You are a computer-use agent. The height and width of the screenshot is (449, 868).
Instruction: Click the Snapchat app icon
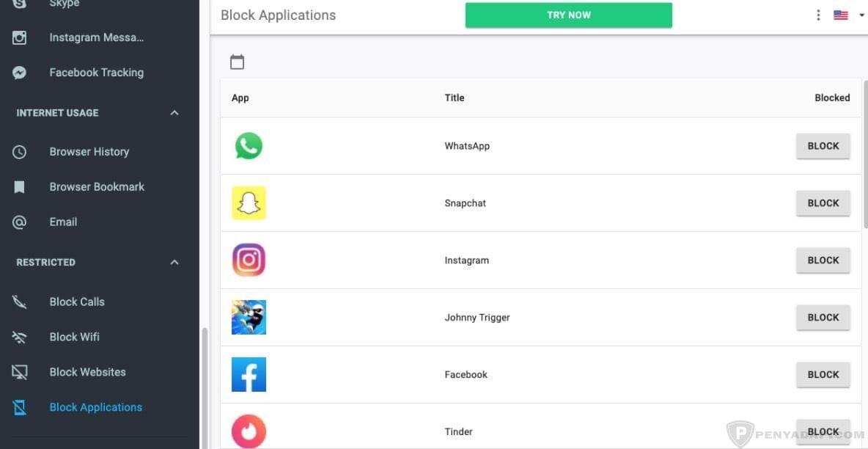249,203
